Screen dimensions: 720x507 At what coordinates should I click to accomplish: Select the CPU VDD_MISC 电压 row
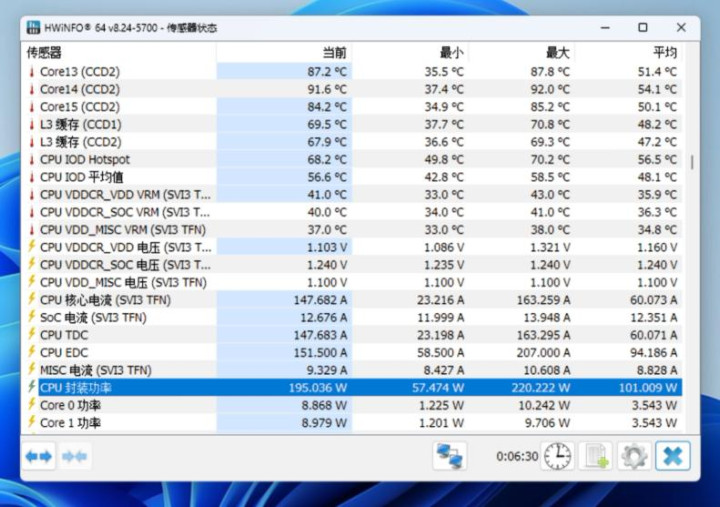pos(352,282)
